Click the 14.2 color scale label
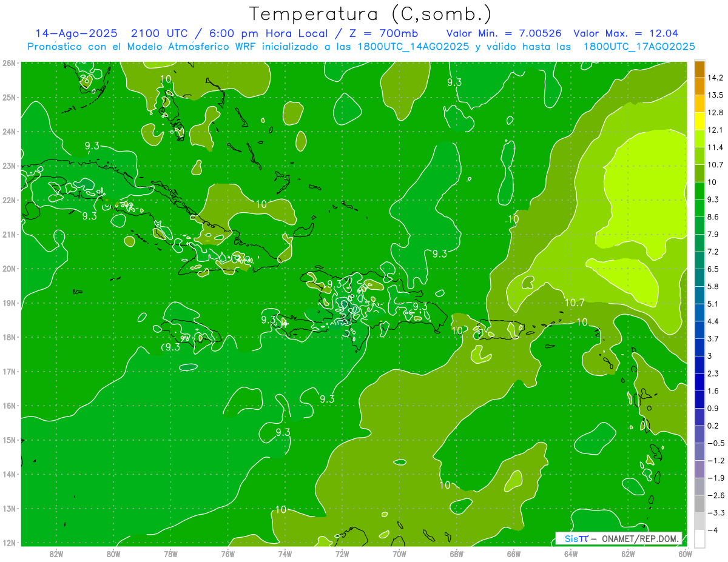728x562 pixels. [716, 78]
